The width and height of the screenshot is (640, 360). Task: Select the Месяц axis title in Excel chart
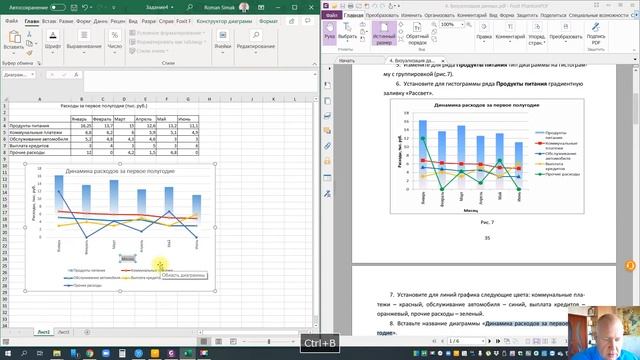[x=128, y=258]
